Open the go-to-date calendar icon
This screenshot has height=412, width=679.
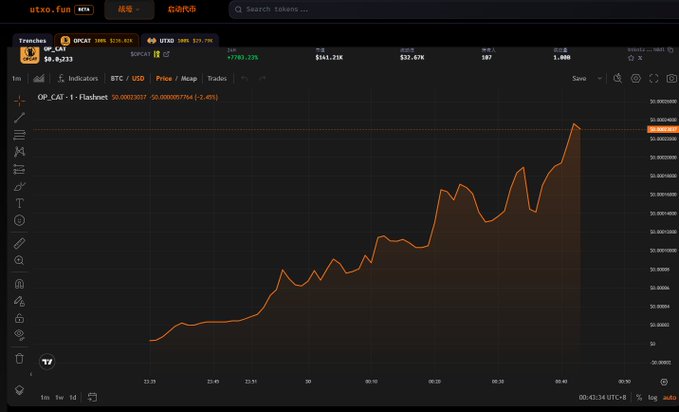click(92, 397)
